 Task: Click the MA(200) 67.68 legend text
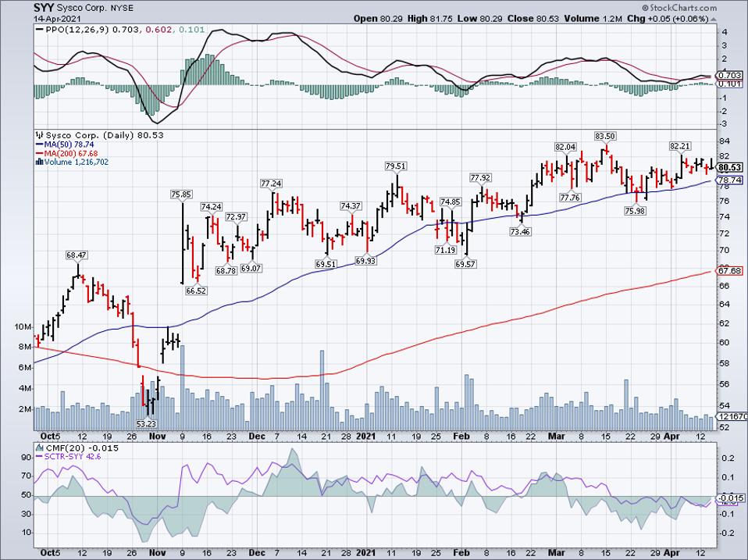click(71, 154)
